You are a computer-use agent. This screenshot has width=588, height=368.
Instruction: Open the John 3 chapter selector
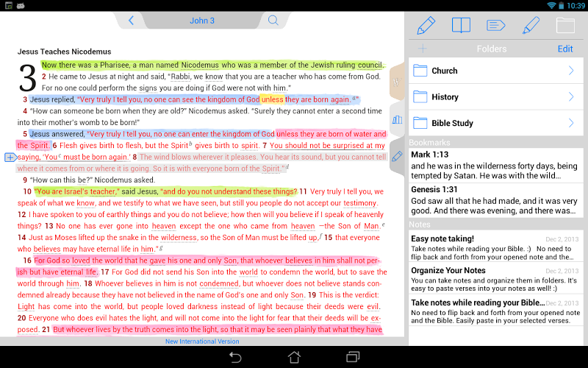tap(201, 21)
